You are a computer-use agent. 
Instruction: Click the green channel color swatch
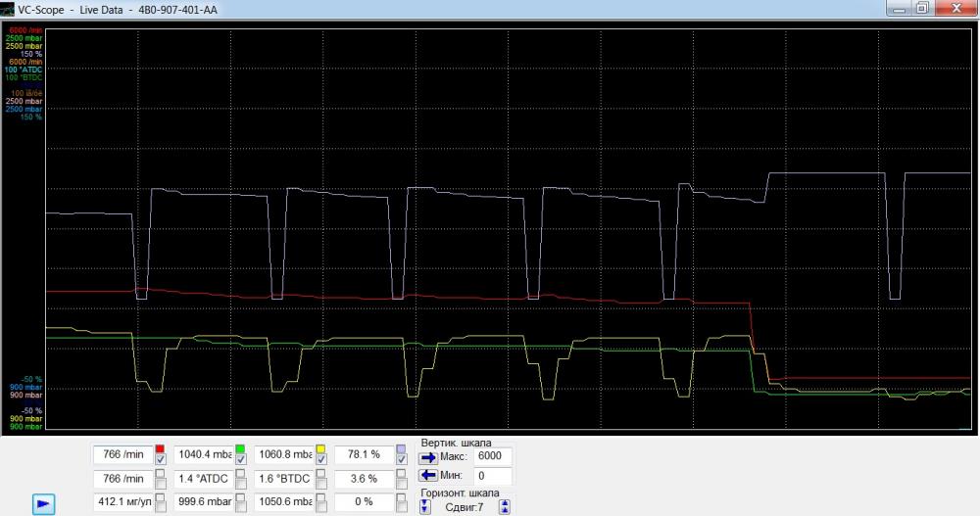[x=240, y=448]
